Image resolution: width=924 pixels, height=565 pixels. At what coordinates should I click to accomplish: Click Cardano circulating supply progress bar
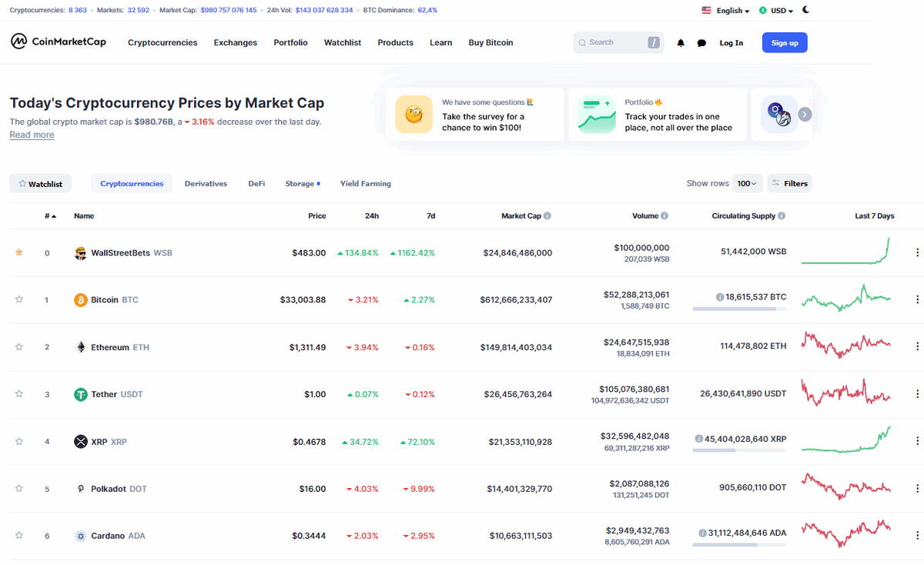(739, 545)
